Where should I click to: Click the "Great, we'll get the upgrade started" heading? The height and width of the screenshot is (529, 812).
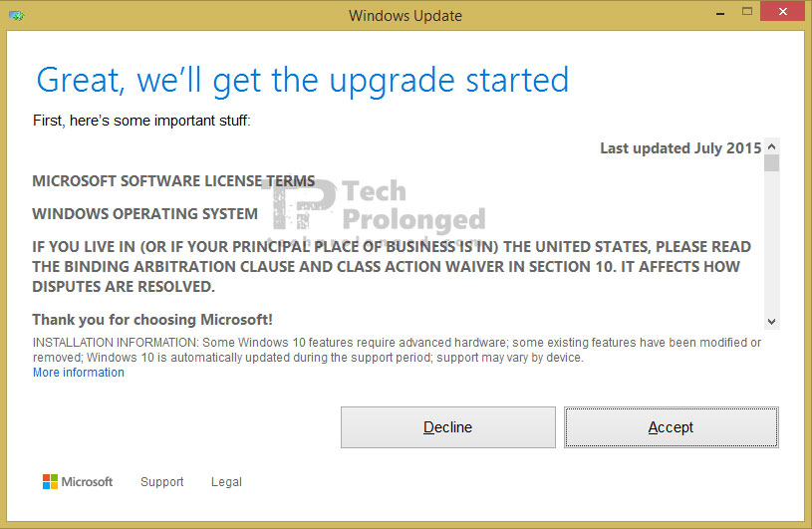tap(303, 81)
